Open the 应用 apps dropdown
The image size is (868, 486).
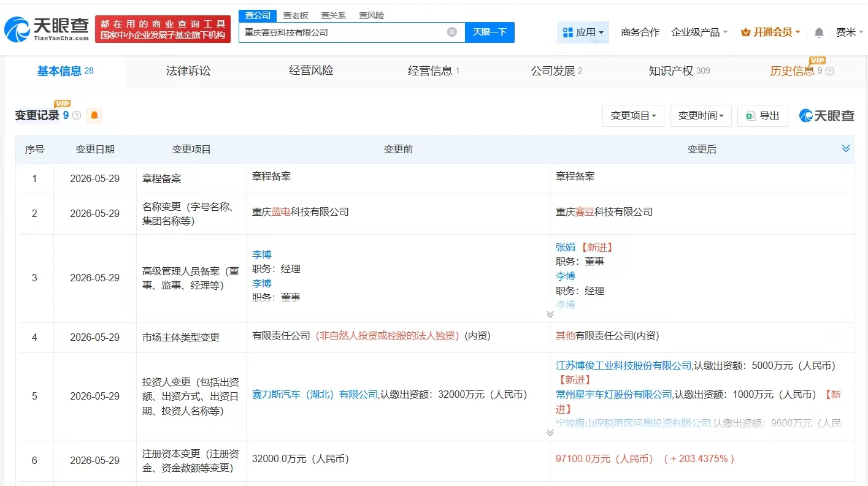(583, 32)
